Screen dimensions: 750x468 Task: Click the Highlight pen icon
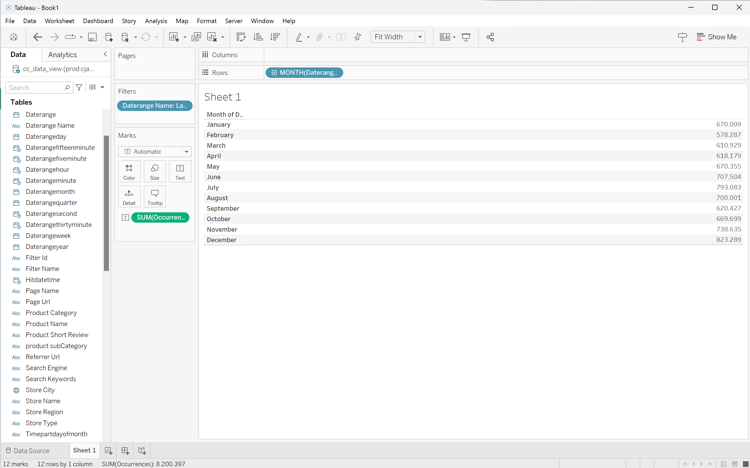pyautogui.click(x=299, y=37)
